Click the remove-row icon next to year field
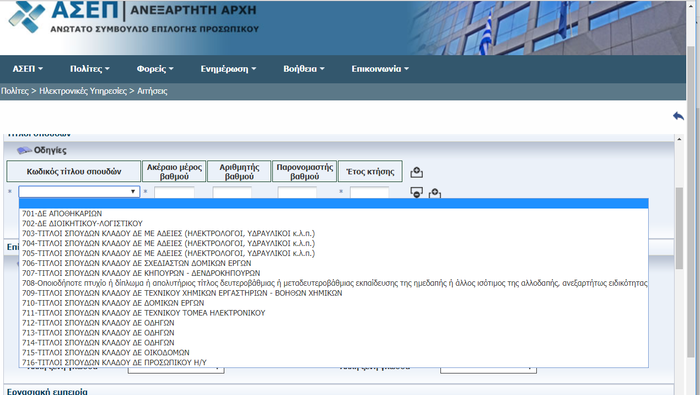 click(x=417, y=192)
